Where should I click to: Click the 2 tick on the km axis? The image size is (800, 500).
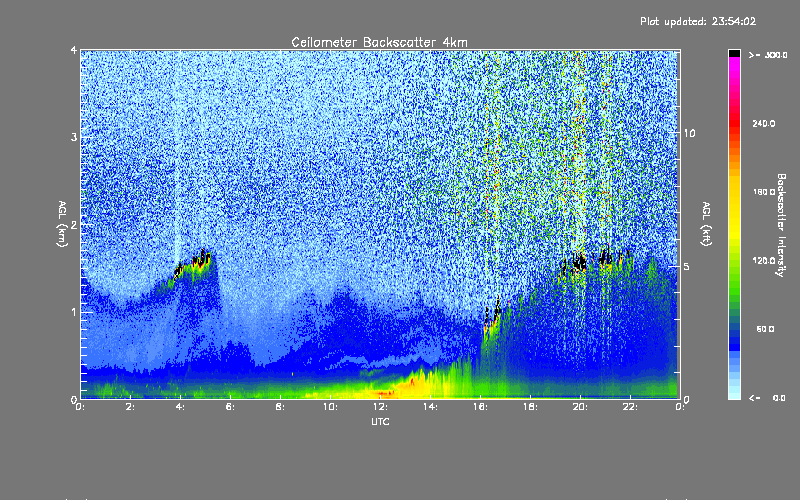pos(74,224)
